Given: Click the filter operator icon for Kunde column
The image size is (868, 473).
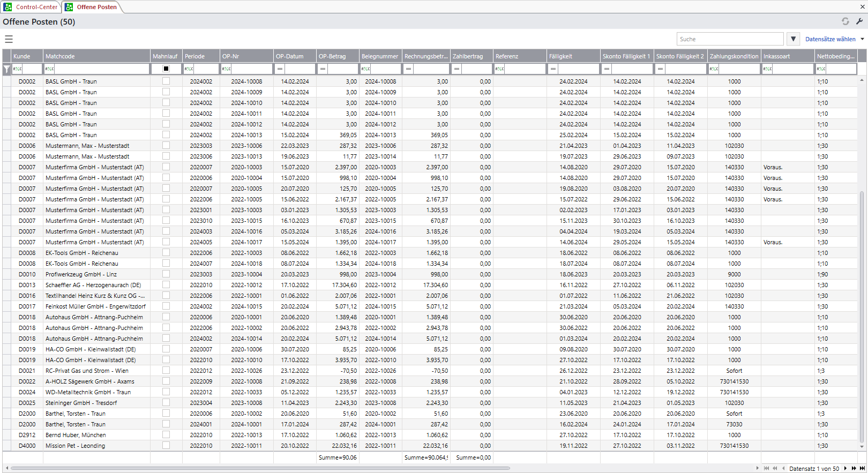Looking at the screenshot, I should 17,69.
